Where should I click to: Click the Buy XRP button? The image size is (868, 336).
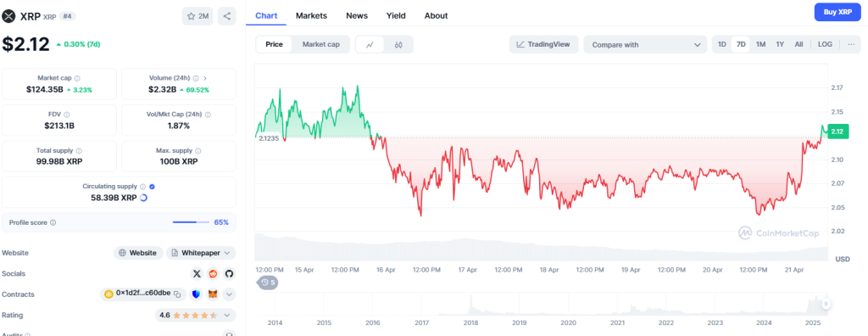(837, 12)
